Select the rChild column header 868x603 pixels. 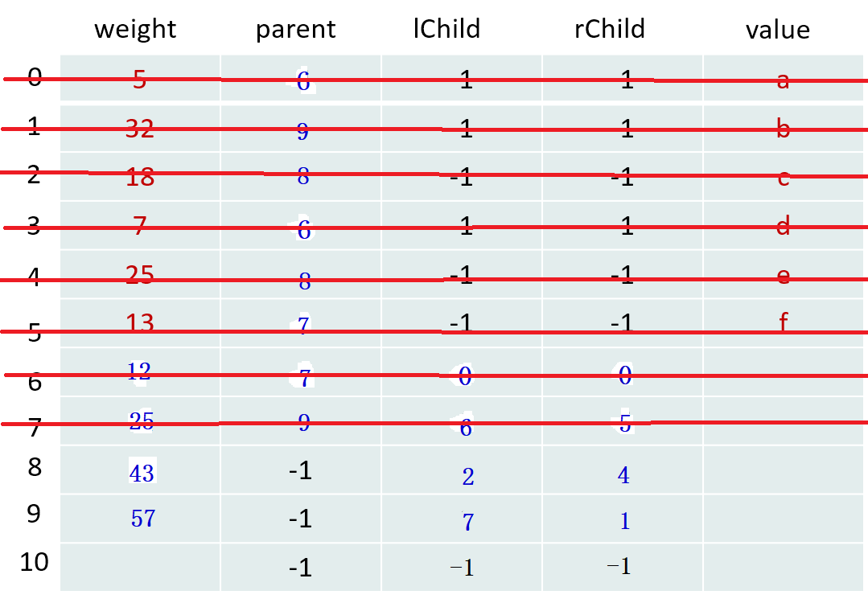pyautogui.click(x=610, y=29)
